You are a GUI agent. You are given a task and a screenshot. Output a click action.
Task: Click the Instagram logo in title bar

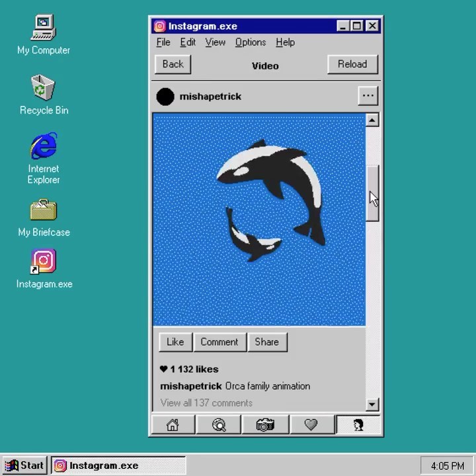160,26
